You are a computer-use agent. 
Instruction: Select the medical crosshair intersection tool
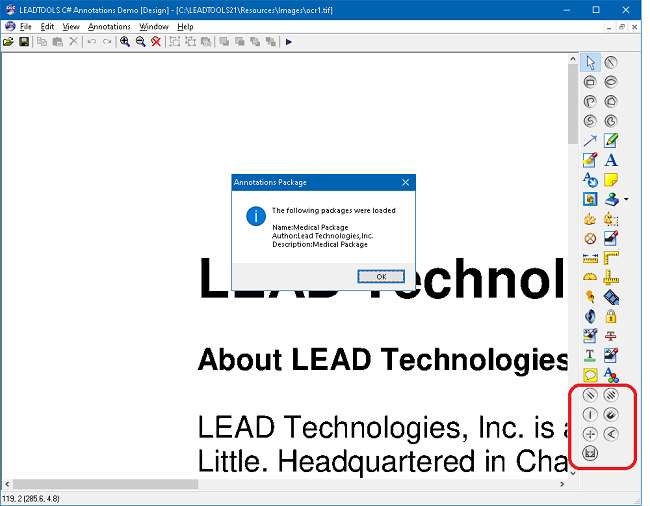tap(590, 434)
